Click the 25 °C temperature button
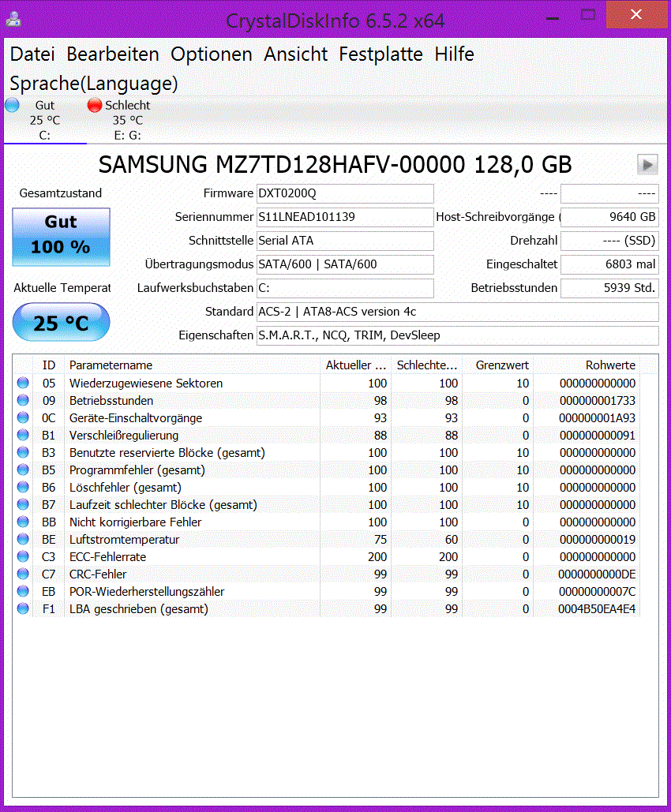The width and height of the screenshot is (671, 812). pyautogui.click(x=61, y=322)
